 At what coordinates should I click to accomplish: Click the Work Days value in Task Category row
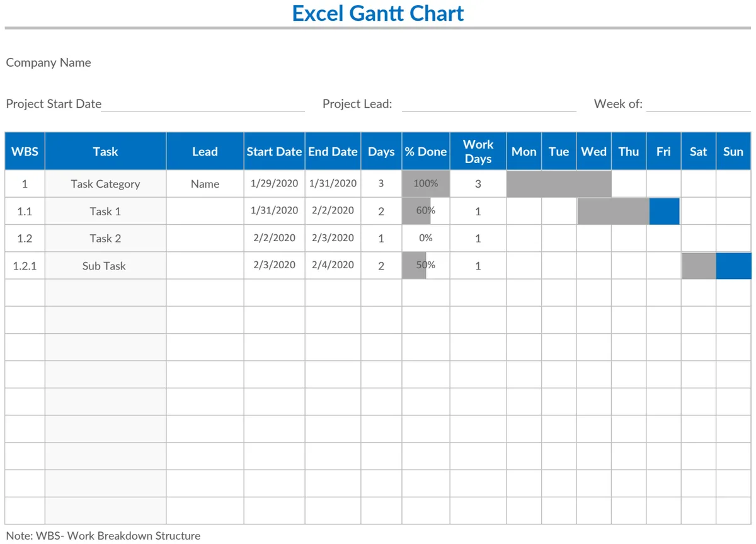point(478,184)
